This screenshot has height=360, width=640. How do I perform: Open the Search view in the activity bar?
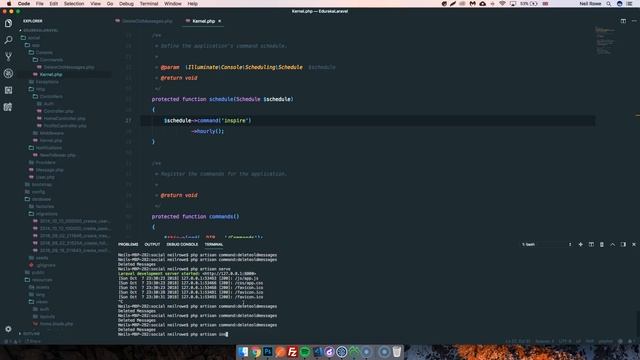click(8, 40)
